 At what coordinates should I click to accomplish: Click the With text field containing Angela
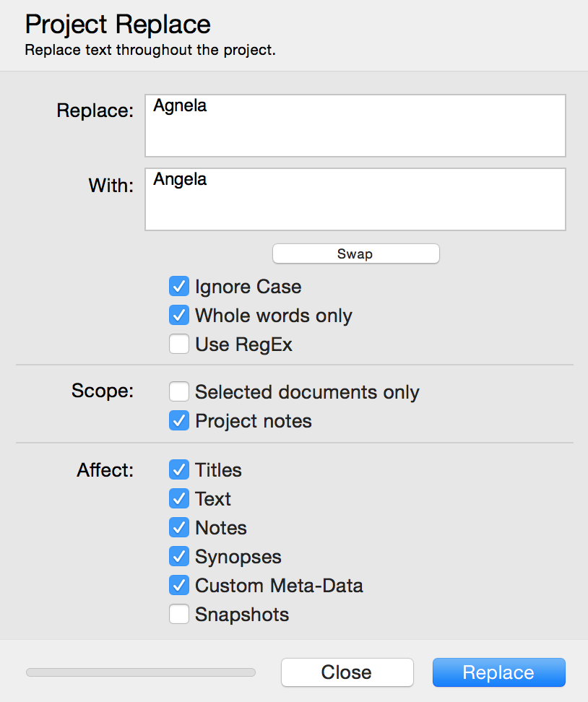point(355,199)
